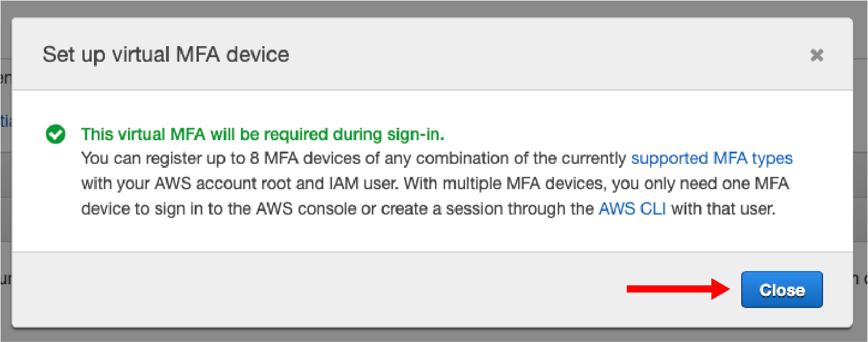Click the 'AWS account root and IAM user' line
Screen dimensions: 868x342
point(240,183)
